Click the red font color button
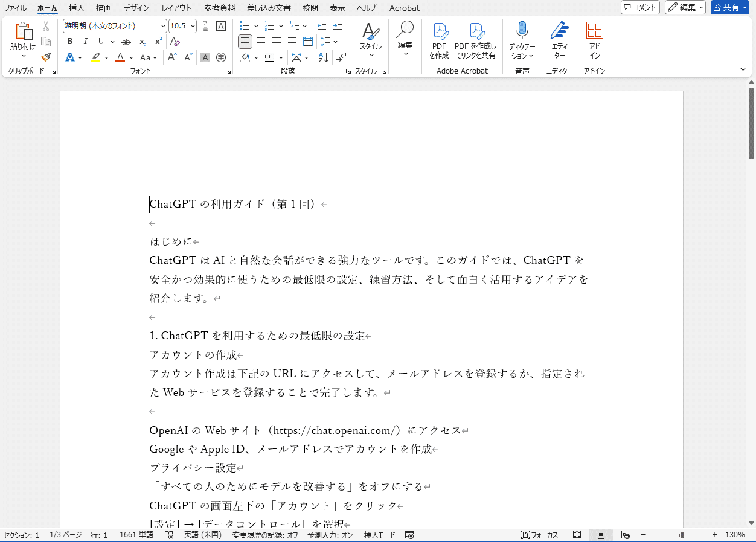The image size is (756, 542). click(x=120, y=57)
